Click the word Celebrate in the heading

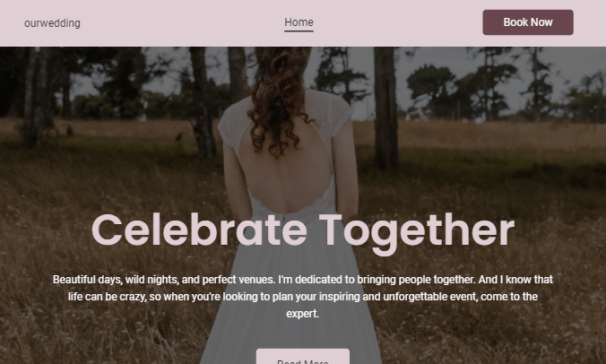[x=199, y=230]
